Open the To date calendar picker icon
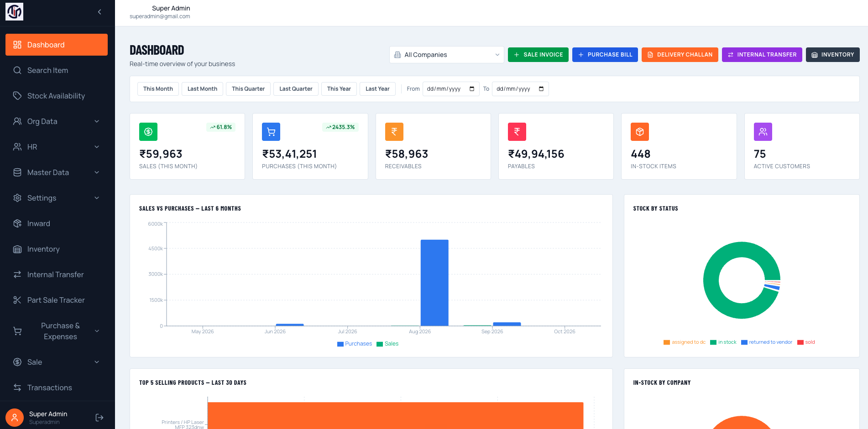Screen dimensions: 868x429 click(541, 89)
